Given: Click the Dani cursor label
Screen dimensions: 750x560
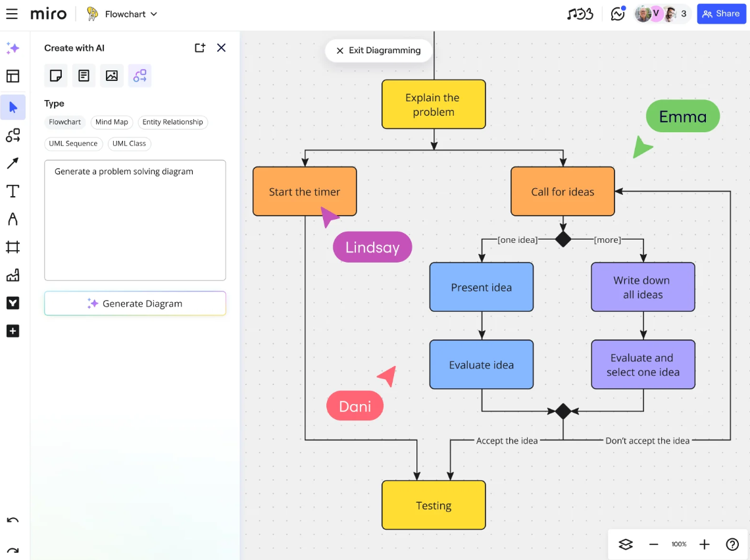Looking at the screenshot, I should [x=355, y=406].
